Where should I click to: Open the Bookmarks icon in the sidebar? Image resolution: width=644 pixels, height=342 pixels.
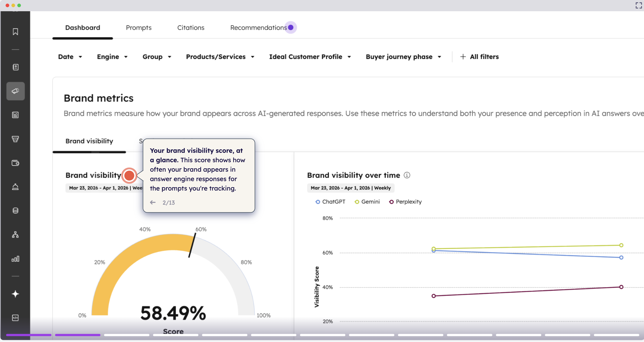tap(15, 32)
